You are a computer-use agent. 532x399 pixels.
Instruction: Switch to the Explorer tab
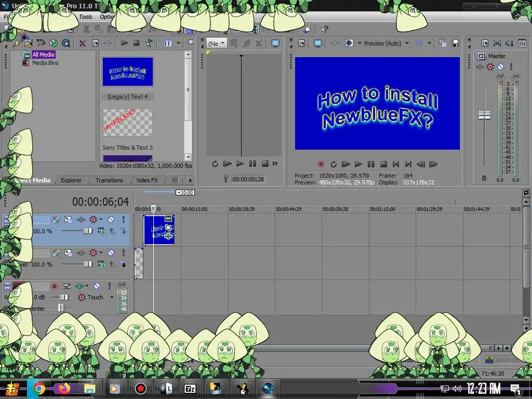(x=71, y=180)
